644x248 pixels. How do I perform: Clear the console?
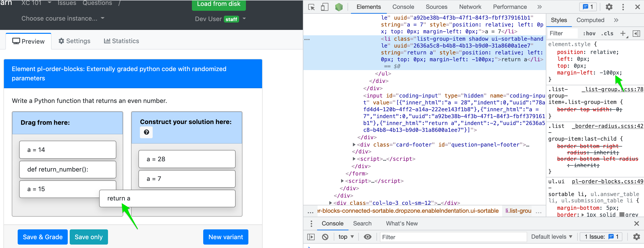(x=325, y=237)
